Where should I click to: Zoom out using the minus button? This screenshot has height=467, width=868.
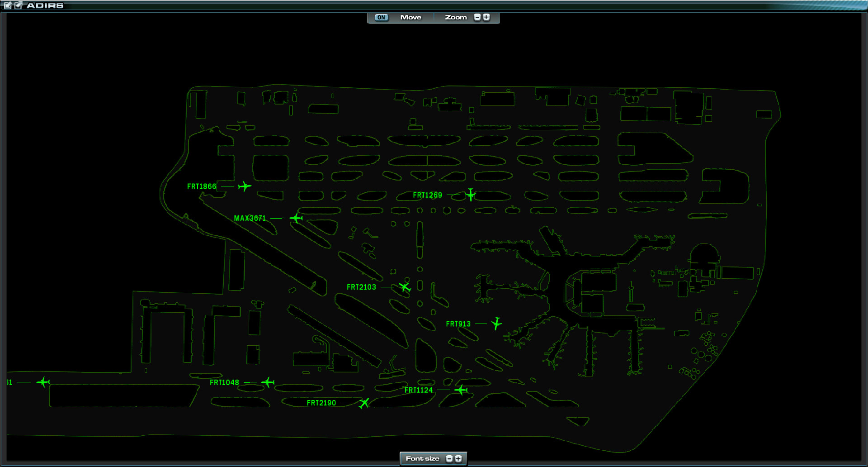[x=477, y=17]
